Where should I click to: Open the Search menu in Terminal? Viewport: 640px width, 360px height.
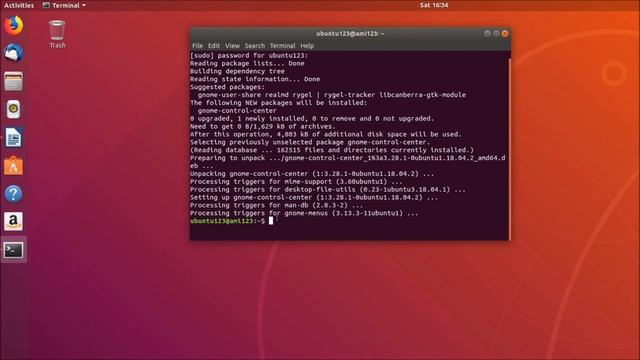point(255,46)
